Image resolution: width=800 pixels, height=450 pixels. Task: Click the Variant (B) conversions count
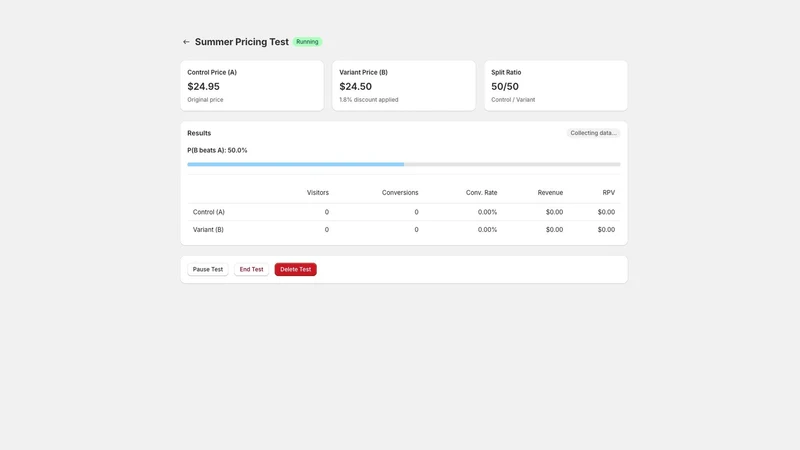click(x=416, y=230)
